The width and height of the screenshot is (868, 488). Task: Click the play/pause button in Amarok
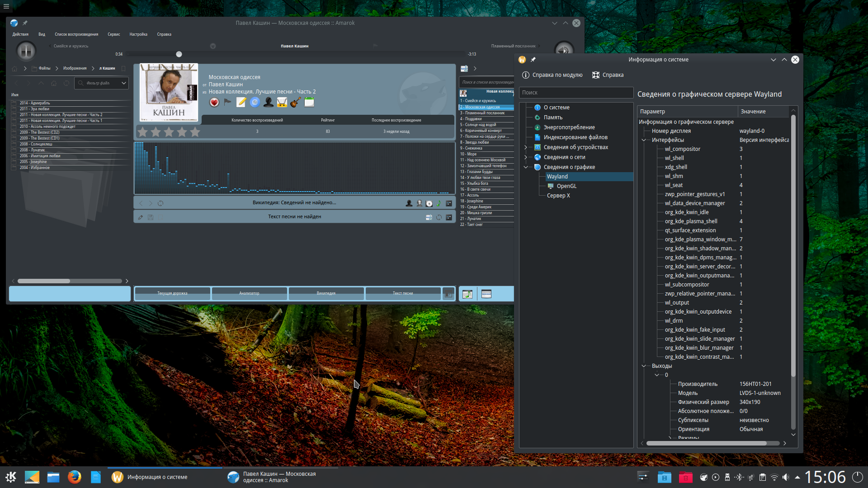(x=26, y=51)
